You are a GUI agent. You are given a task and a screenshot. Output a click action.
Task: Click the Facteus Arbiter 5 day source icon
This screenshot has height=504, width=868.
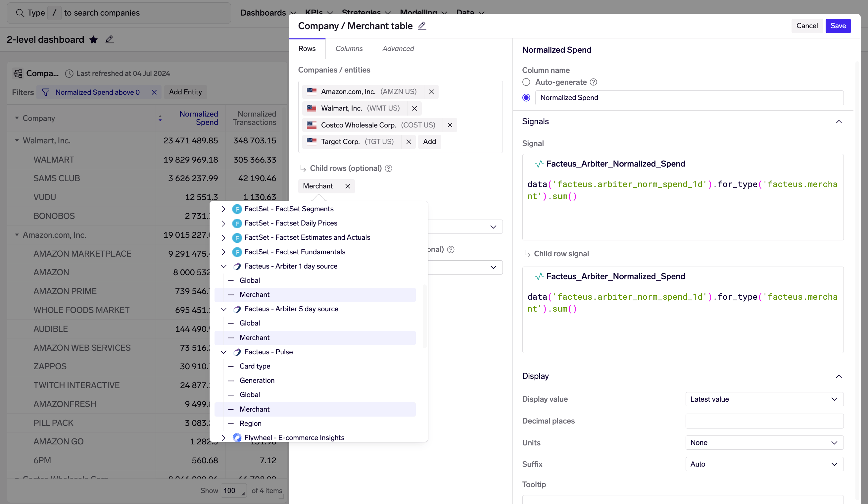[237, 309]
